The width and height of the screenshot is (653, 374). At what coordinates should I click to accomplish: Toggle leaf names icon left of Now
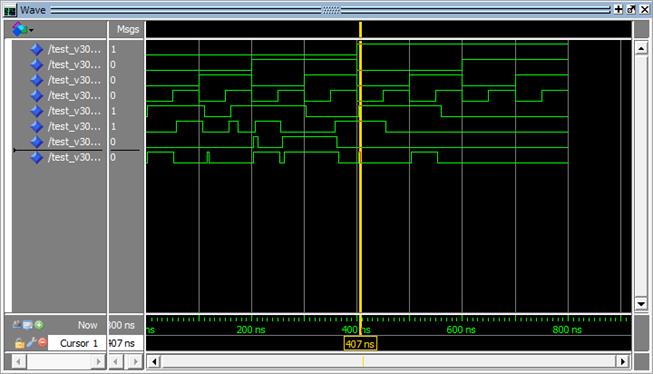tap(17, 324)
